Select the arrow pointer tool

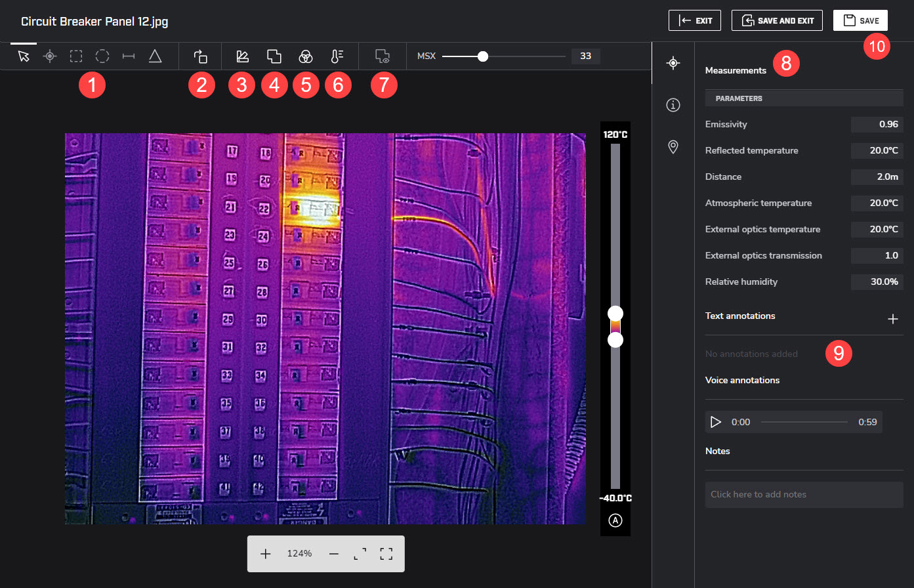[x=24, y=56]
